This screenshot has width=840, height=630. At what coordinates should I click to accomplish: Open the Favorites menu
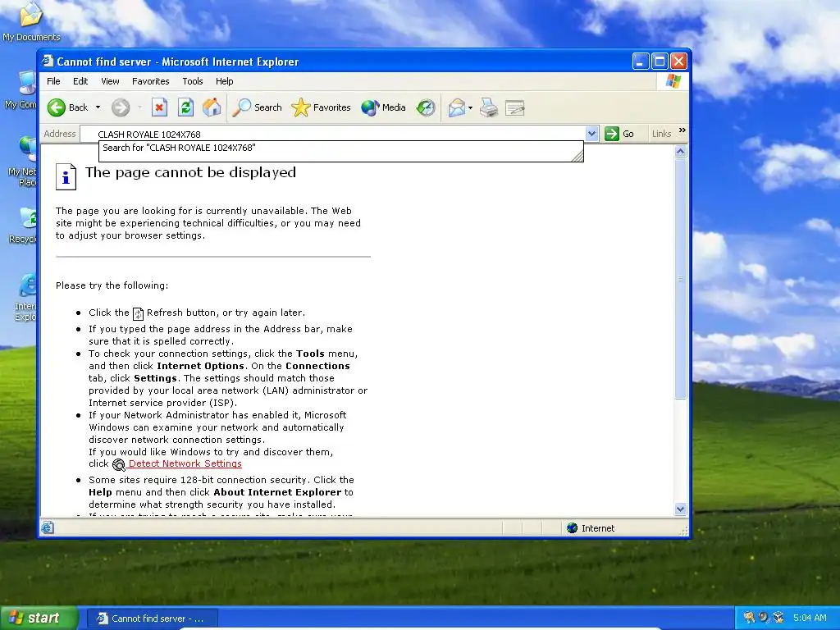151,81
